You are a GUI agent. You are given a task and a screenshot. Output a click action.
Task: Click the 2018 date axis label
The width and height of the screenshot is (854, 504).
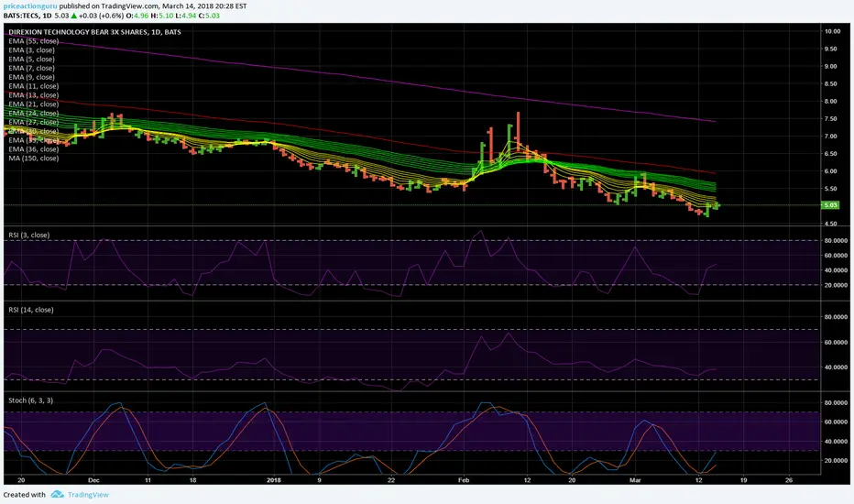274,480
